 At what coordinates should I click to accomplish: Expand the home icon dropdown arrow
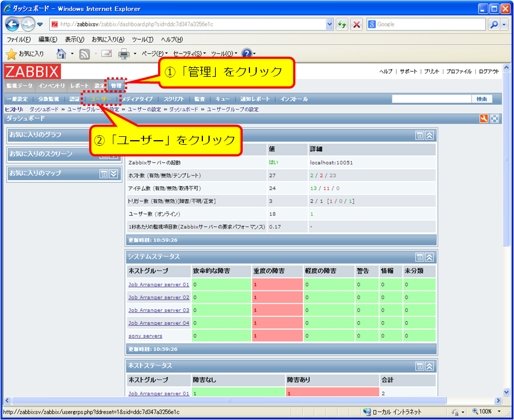72,53
